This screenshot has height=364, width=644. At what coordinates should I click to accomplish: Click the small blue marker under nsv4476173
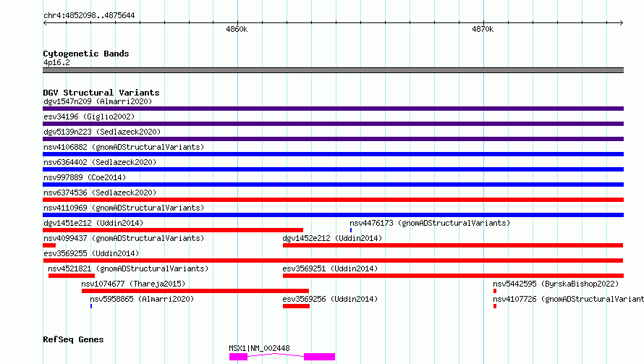[x=351, y=230]
